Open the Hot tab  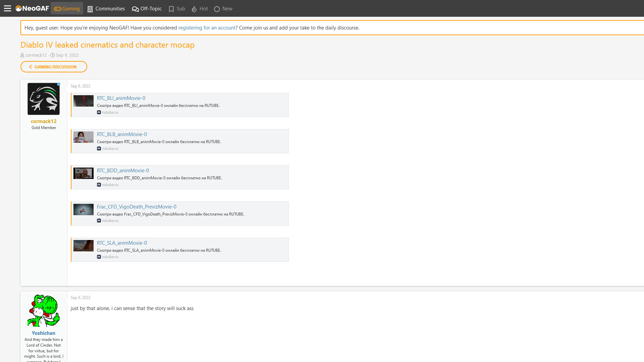pyautogui.click(x=200, y=9)
